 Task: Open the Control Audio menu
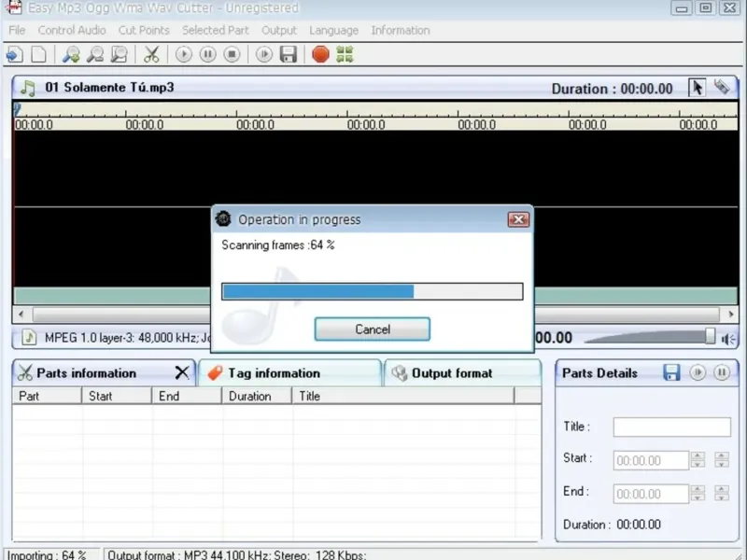[x=72, y=30]
